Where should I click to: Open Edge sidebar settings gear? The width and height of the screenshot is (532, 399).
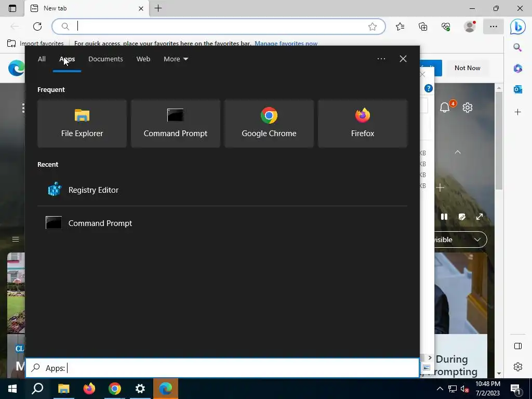click(x=518, y=367)
